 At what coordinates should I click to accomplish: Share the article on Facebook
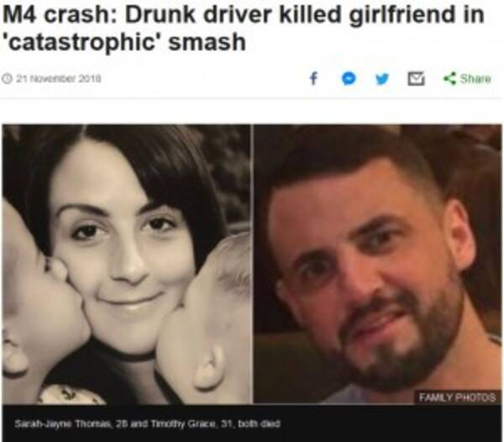(313, 78)
